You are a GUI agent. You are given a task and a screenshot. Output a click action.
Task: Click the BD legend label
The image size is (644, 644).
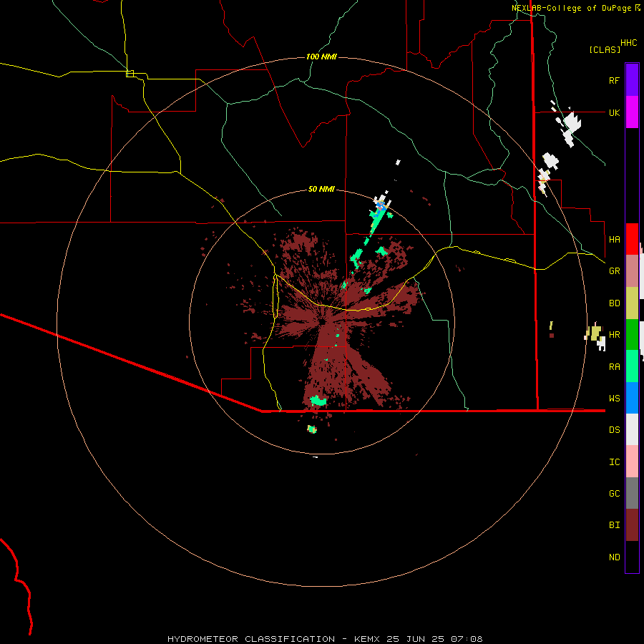614,303
